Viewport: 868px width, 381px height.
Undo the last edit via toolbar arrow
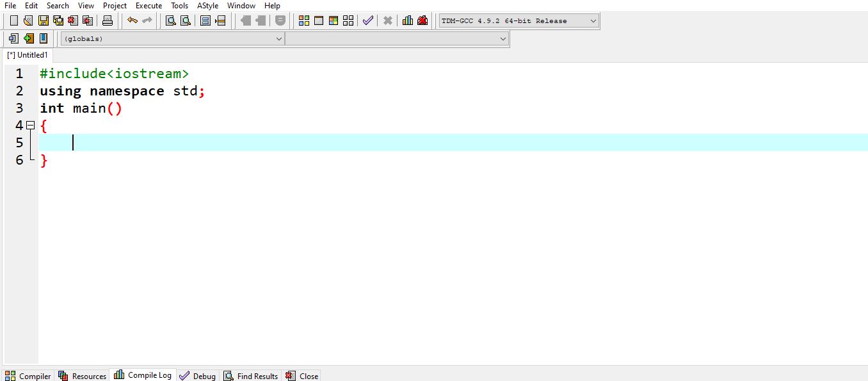(x=133, y=20)
